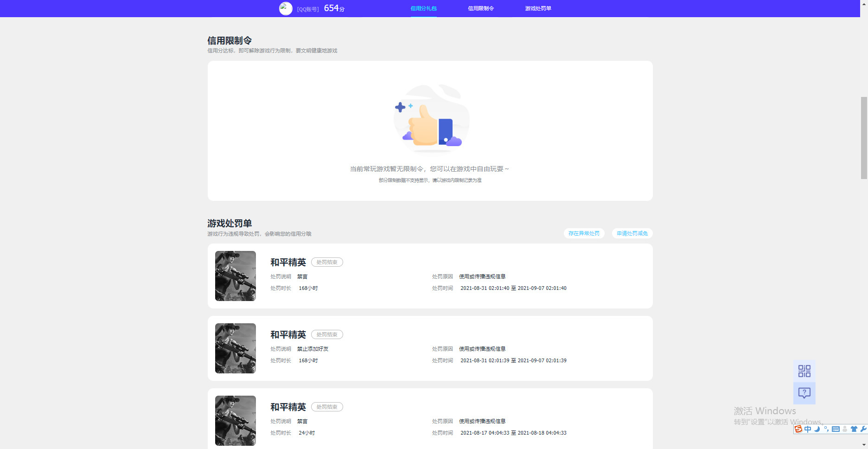Toggle the punctuation mode icon in IME bar
The height and width of the screenshot is (449, 868).
point(826,429)
